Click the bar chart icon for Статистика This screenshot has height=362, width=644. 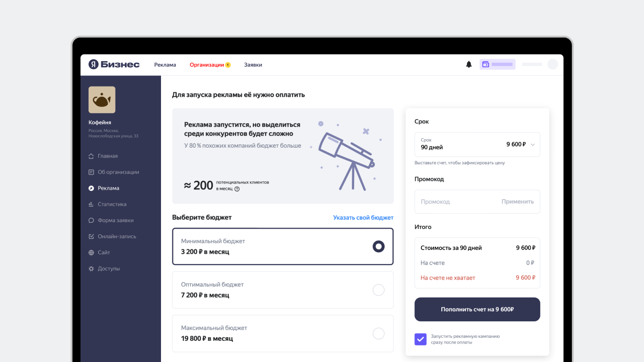pos(91,204)
